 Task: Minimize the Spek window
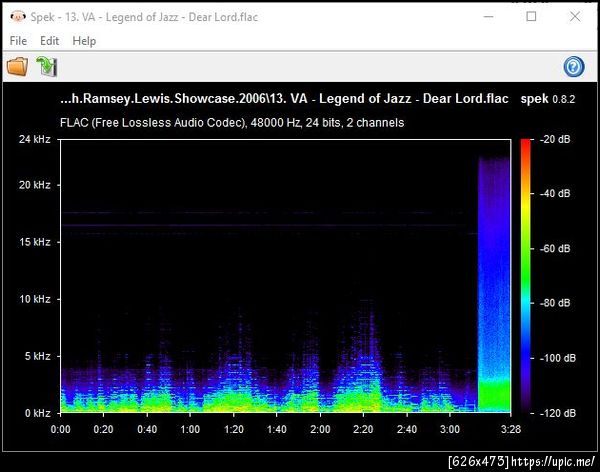tap(488, 16)
